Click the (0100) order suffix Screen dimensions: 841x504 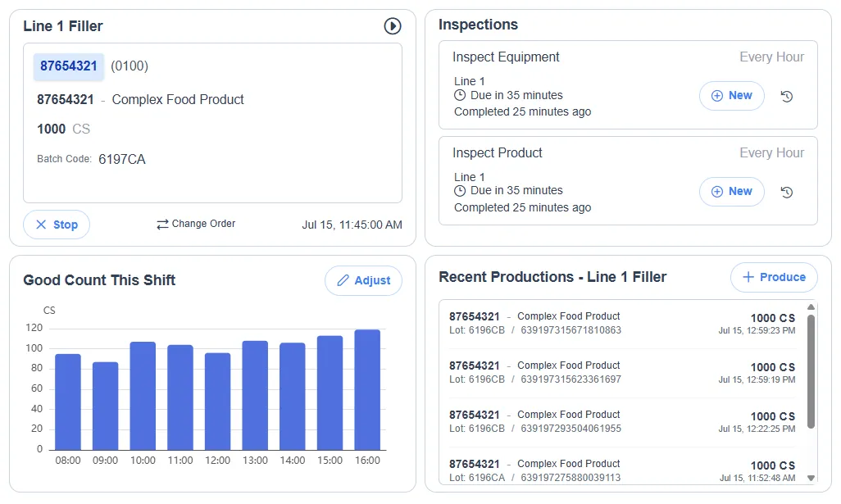[x=130, y=66]
